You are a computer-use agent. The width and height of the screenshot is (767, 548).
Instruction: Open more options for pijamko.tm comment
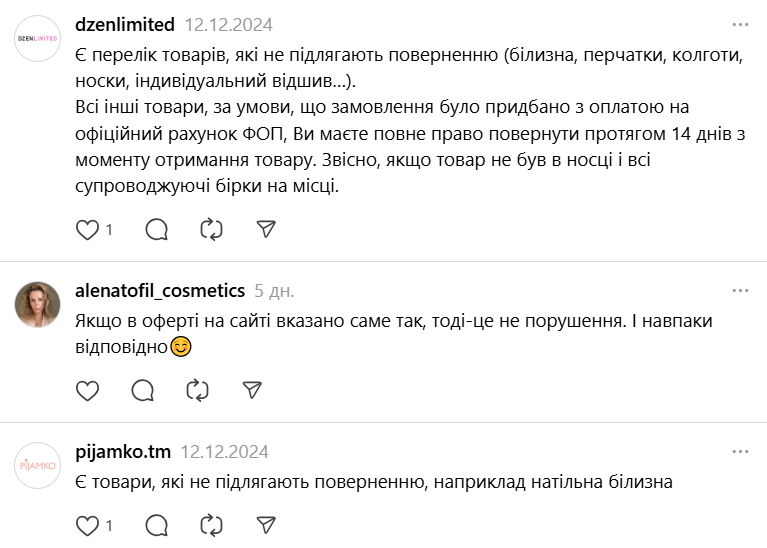tap(740, 451)
